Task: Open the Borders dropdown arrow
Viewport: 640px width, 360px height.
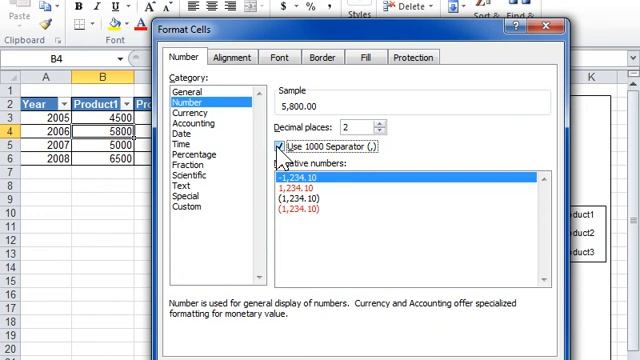Action: pyautogui.click(x=93, y=24)
